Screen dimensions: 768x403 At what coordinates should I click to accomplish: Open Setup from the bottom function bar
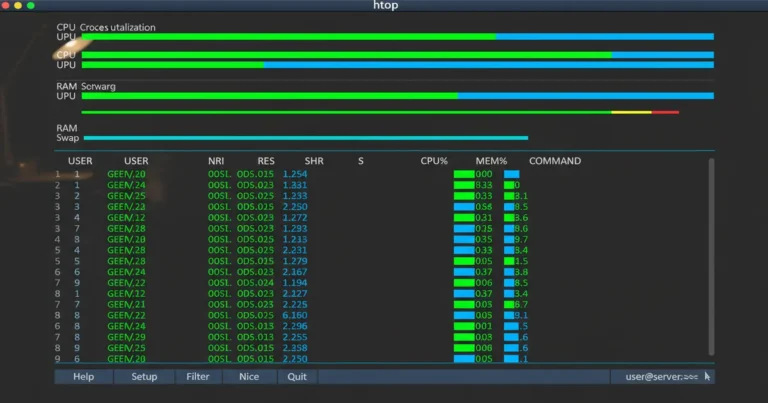(x=144, y=377)
